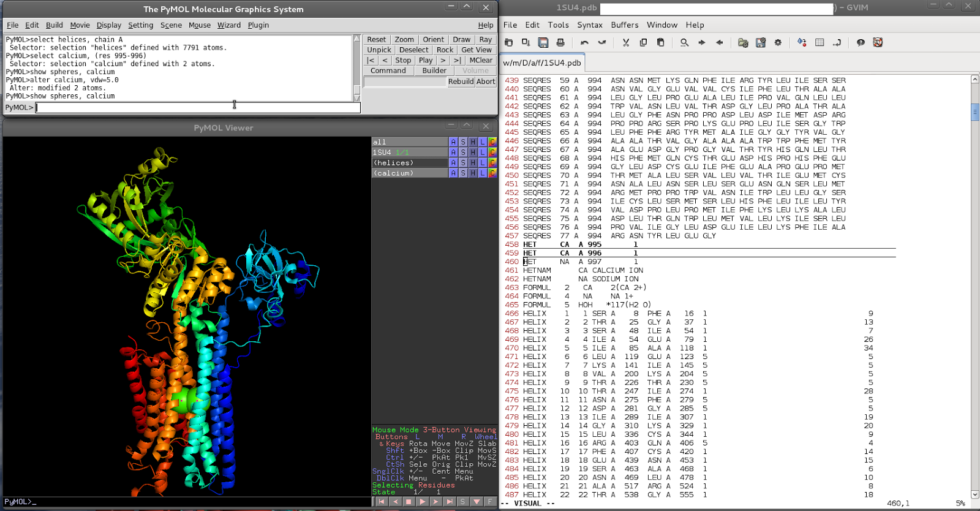Image resolution: width=980 pixels, height=511 pixels.
Task: Rewind to first frame in PyMOL Viewer
Action: coord(381,501)
